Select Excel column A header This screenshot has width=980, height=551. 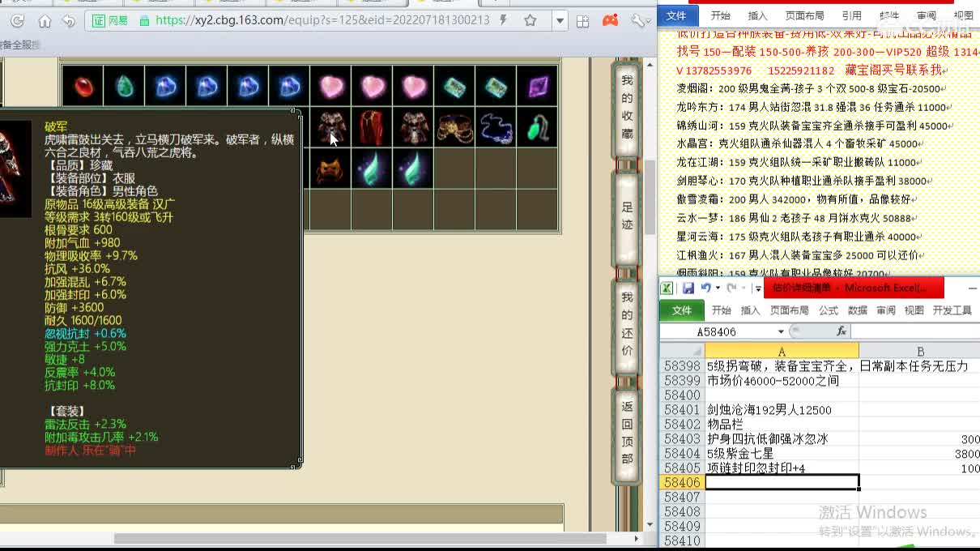pos(782,351)
